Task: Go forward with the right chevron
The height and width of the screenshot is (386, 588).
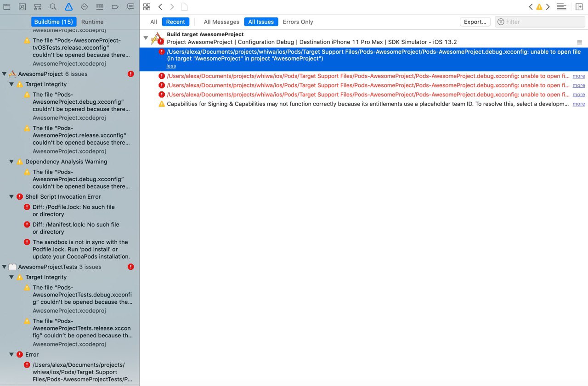Action: [172, 7]
